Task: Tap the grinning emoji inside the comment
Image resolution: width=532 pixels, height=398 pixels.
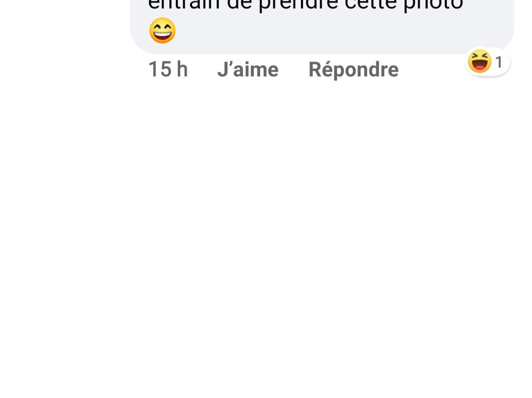Action: tap(163, 31)
